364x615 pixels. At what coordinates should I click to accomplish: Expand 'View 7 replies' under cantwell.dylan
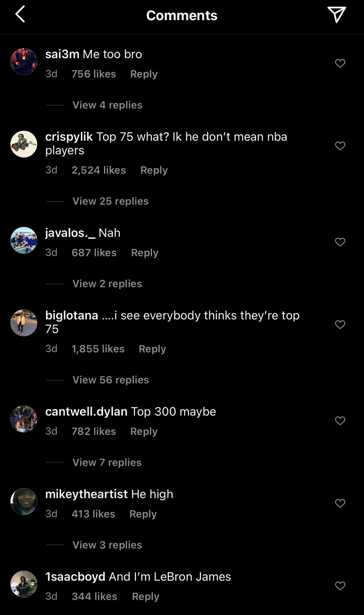click(107, 462)
